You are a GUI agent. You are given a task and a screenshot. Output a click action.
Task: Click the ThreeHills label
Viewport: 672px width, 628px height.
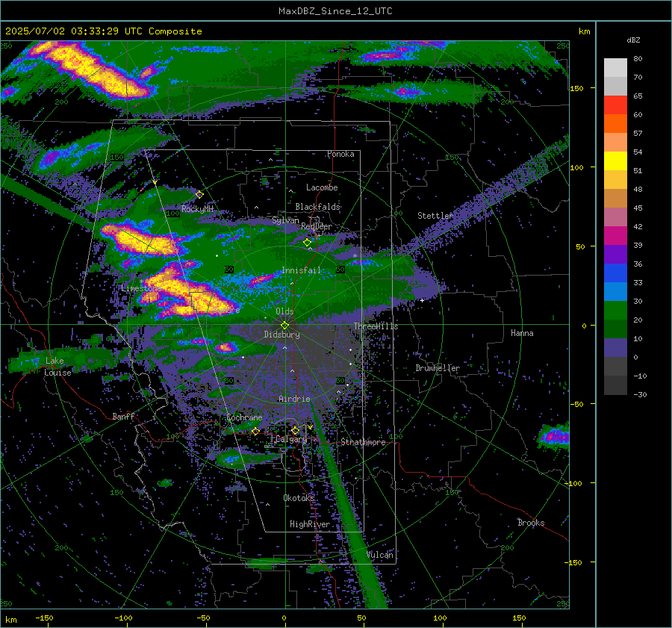click(376, 326)
